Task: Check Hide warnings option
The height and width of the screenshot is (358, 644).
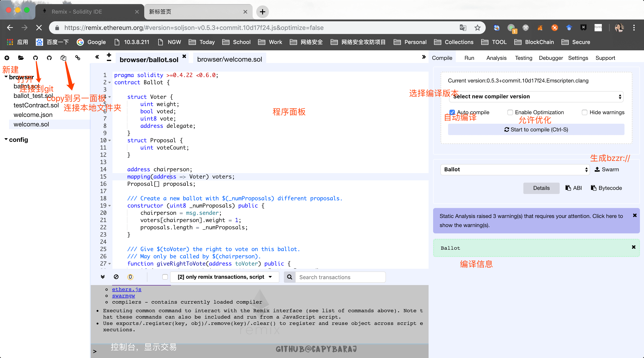Action: [x=584, y=112]
